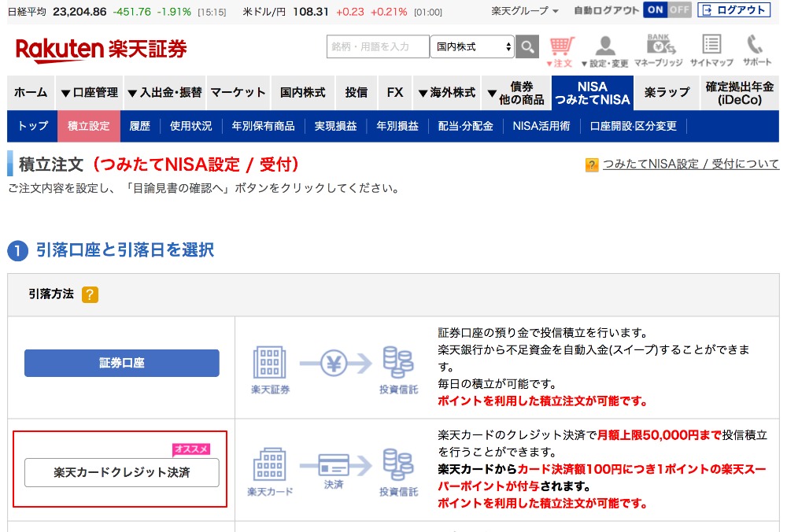Viewport: 787px width, 532px height.
Task: Expand the 海外株式 menu
Action: [447, 93]
